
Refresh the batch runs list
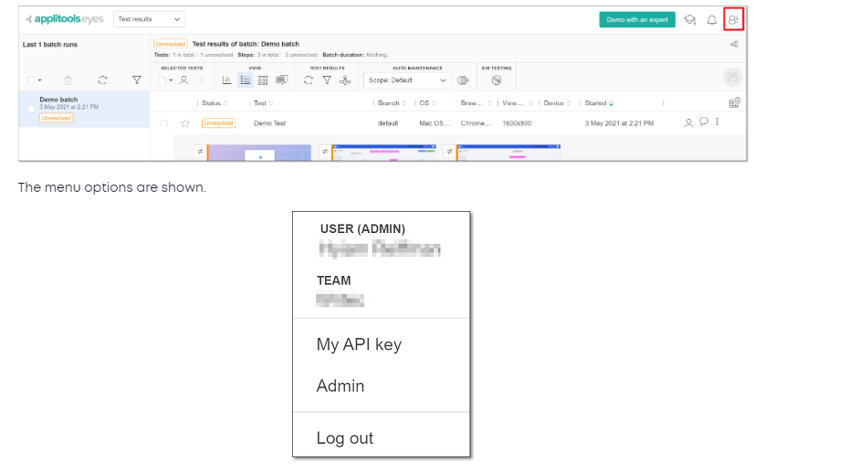(x=102, y=80)
